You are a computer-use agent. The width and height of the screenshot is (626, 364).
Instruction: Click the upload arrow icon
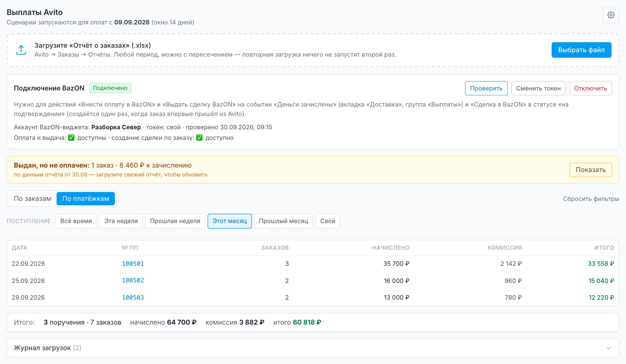pos(21,50)
